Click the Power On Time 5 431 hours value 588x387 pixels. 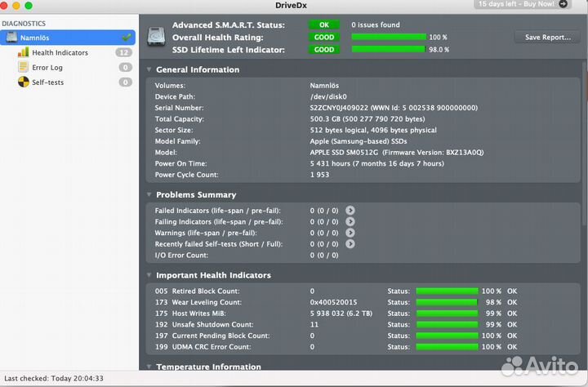click(376, 163)
